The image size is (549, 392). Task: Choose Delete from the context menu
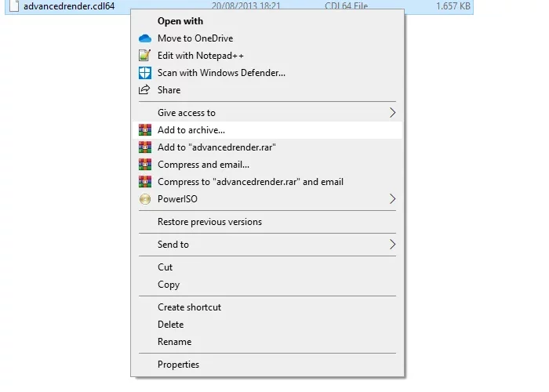pyautogui.click(x=267, y=325)
